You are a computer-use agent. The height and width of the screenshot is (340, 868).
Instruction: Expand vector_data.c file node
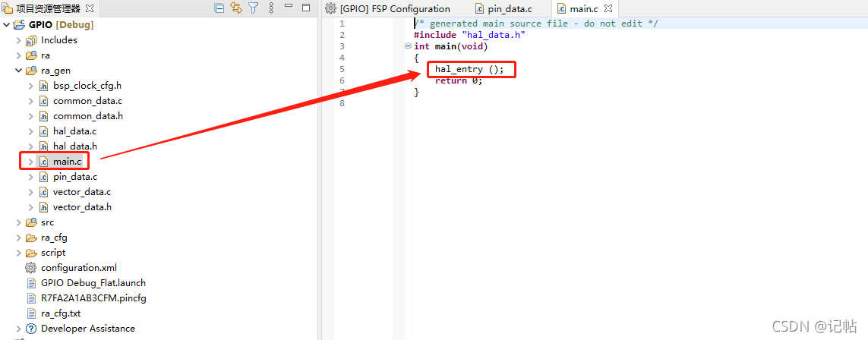tap(31, 192)
